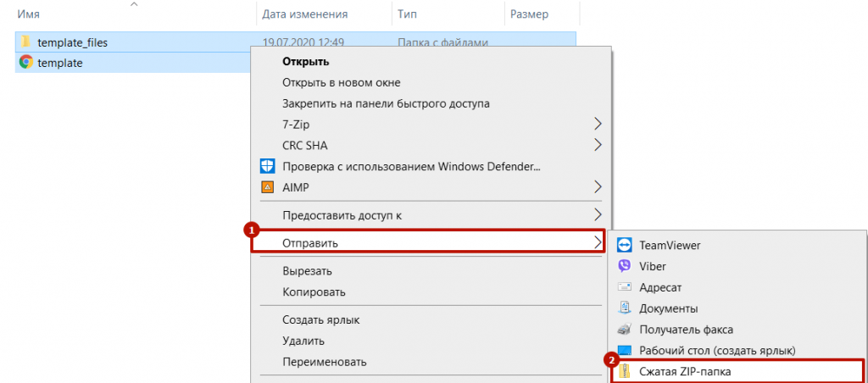Choose Копировать from context menu
The width and height of the screenshot is (868, 383).
coord(314,291)
